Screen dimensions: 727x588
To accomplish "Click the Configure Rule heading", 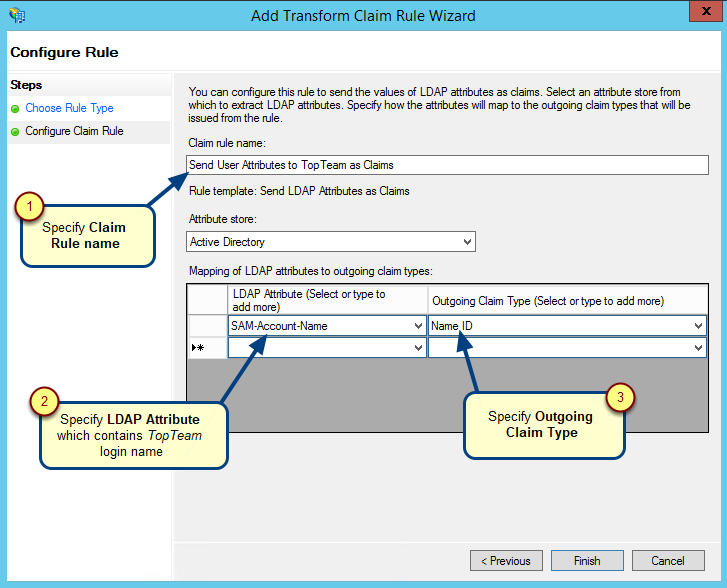I will click(x=64, y=52).
